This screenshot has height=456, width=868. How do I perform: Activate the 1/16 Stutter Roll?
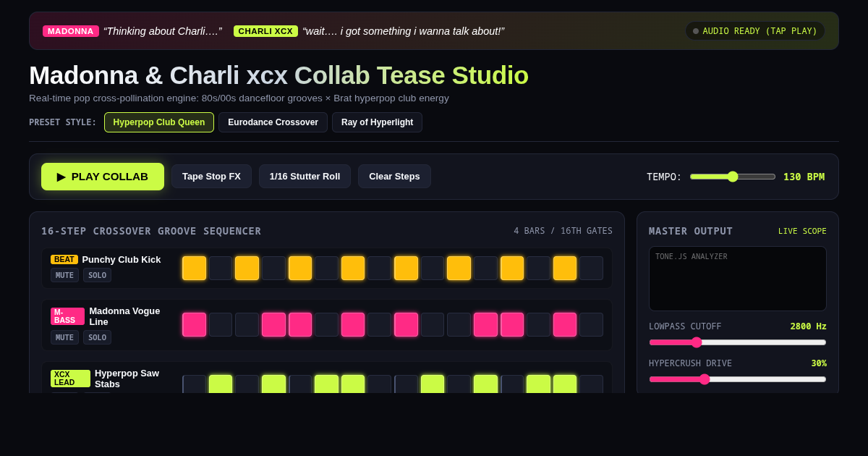click(305, 177)
